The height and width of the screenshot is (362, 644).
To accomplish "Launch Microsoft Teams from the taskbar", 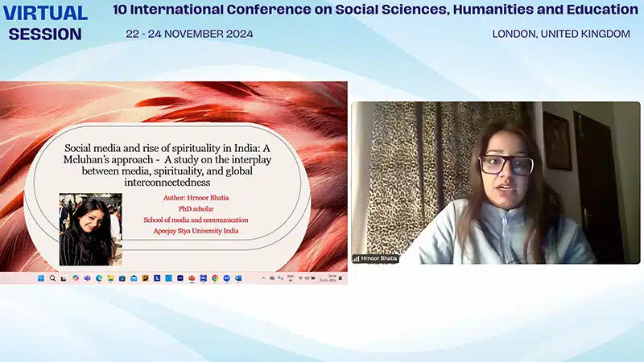I will point(87,278).
